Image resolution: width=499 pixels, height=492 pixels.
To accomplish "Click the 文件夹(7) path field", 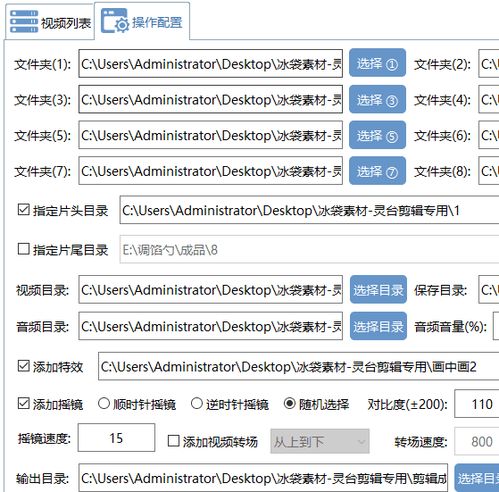I will point(211,171).
